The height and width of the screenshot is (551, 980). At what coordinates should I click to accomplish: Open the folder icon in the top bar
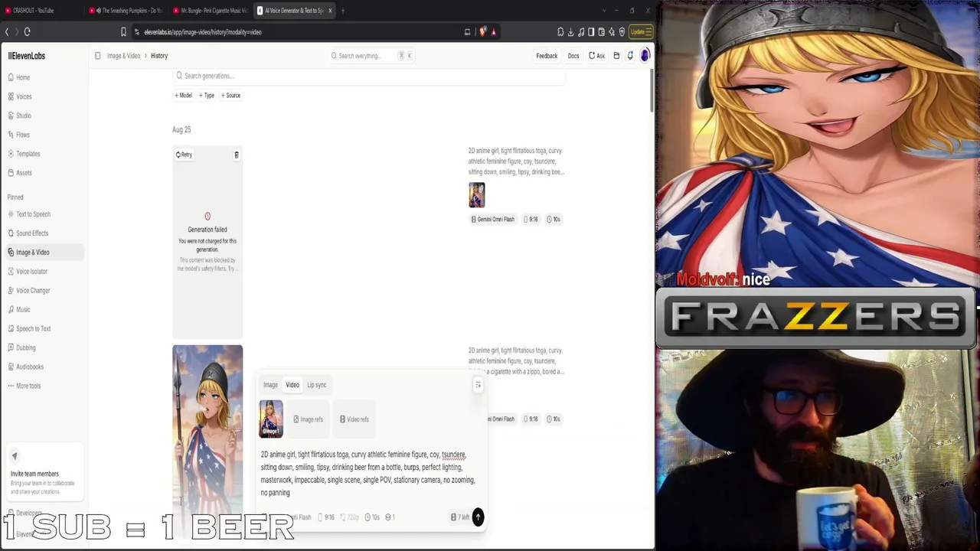616,56
